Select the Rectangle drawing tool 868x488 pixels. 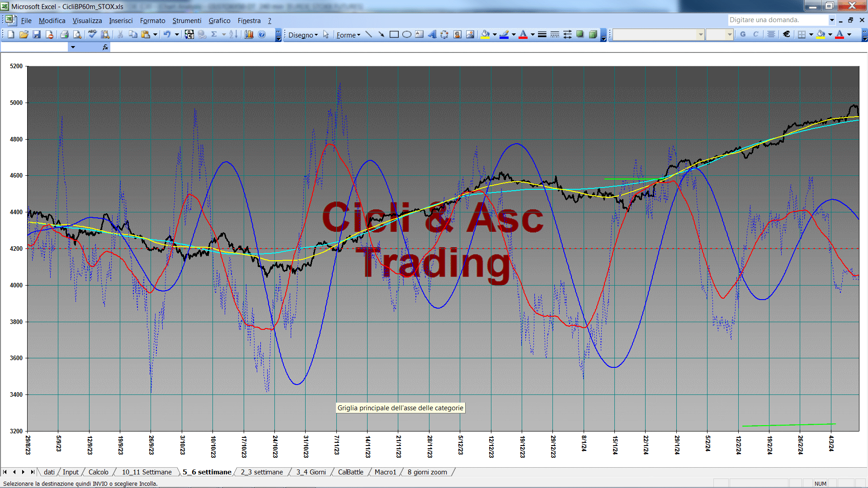pyautogui.click(x=394, y=35)
